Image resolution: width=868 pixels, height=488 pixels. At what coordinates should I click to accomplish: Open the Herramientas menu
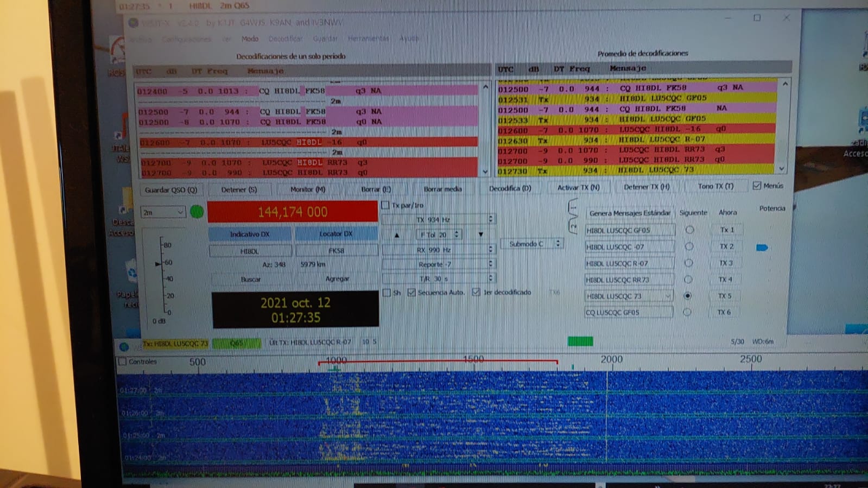pos(368,39)
